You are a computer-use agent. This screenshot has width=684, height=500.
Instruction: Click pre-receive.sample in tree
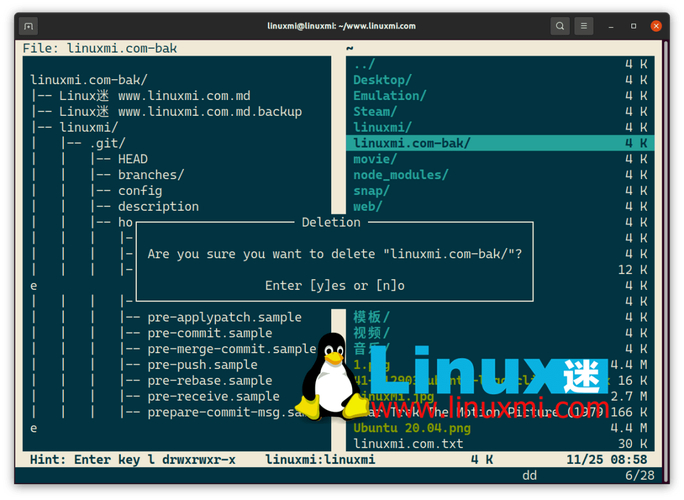[x=213, y=396]
